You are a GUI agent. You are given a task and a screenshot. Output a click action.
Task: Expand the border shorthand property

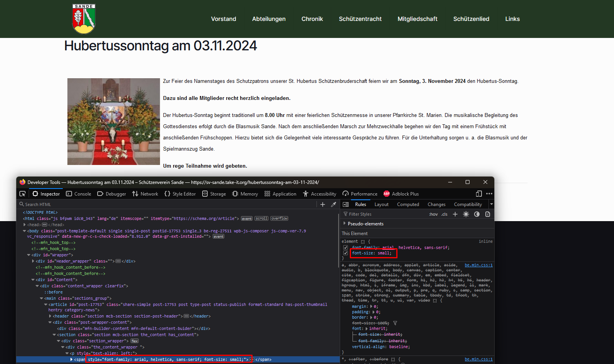tap(371, 317)
